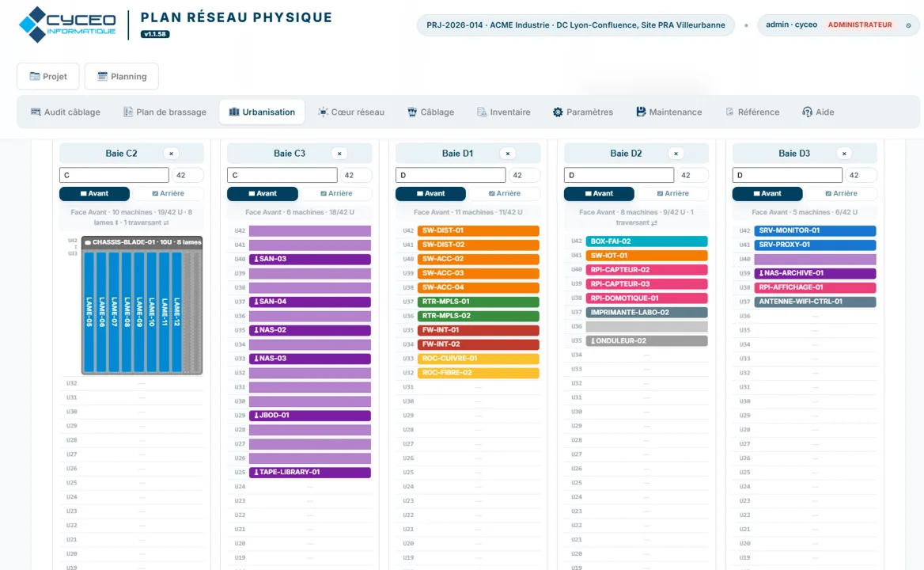Click the Cyceo Informatique logo
The image size is (924, 570).
(68, 25)
